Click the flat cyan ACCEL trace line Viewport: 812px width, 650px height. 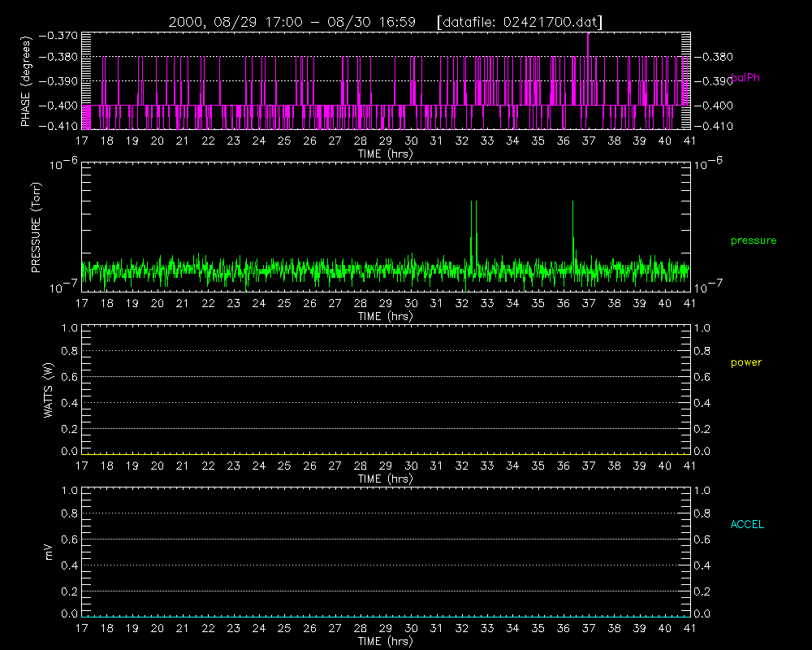[386, 617]
